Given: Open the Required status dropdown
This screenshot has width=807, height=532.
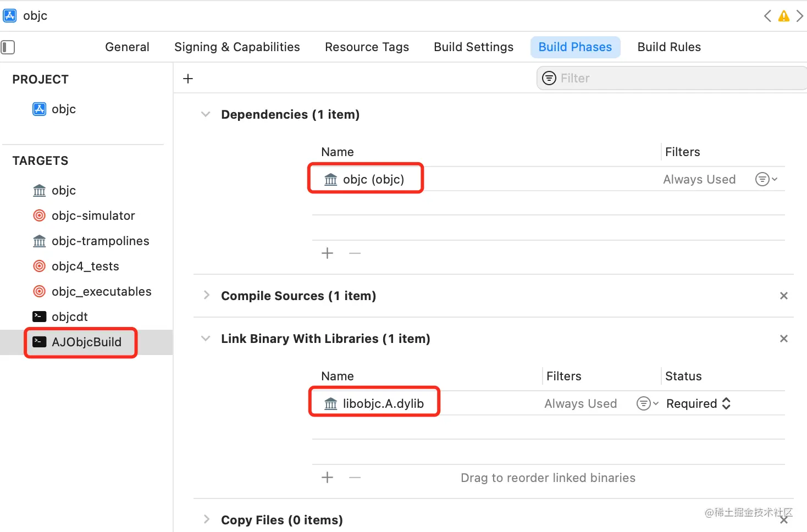Looking at the screenshot, I should 698,403.
